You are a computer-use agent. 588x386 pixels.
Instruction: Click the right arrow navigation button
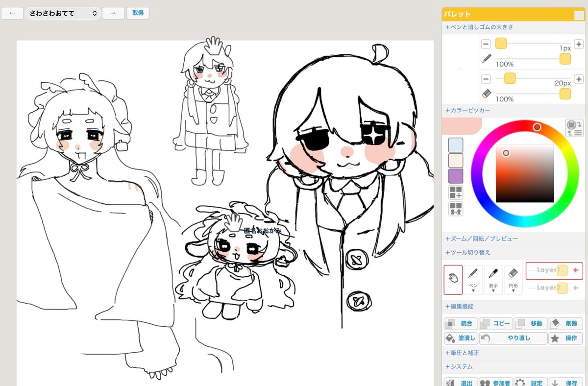coord(113,13)
